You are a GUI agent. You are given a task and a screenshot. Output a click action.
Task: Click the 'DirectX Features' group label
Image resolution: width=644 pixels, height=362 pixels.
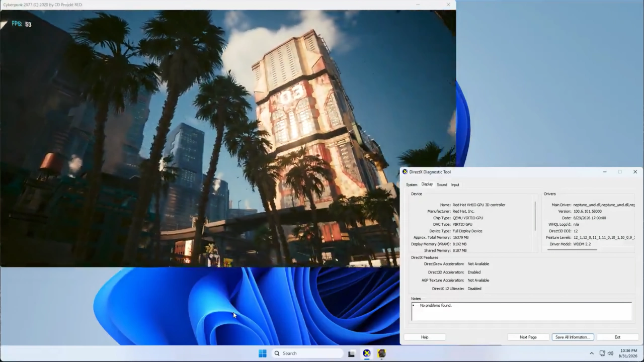click(x=425, y=257)
